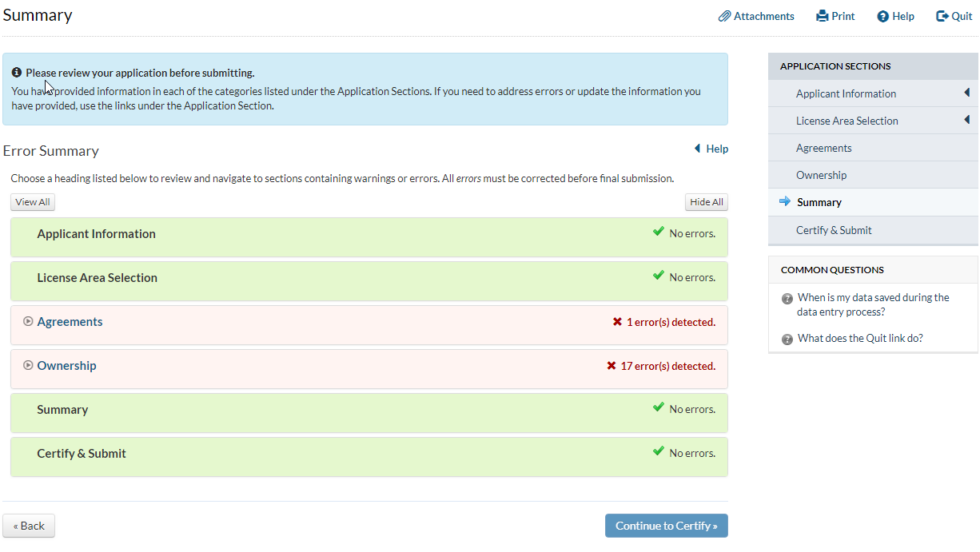The width and height of the screenshot is (980, 552).
Task: Click question icon beside Quit link question
Action: click(787, 339)
